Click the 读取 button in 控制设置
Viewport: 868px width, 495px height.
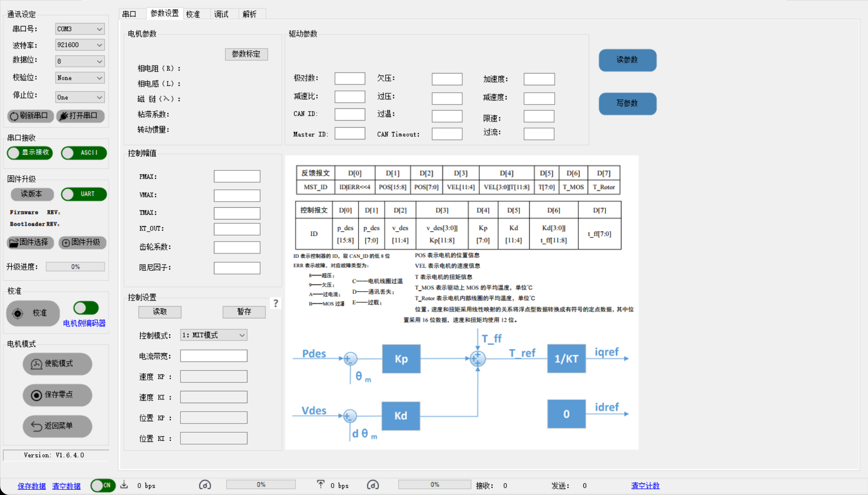point(160,312)
